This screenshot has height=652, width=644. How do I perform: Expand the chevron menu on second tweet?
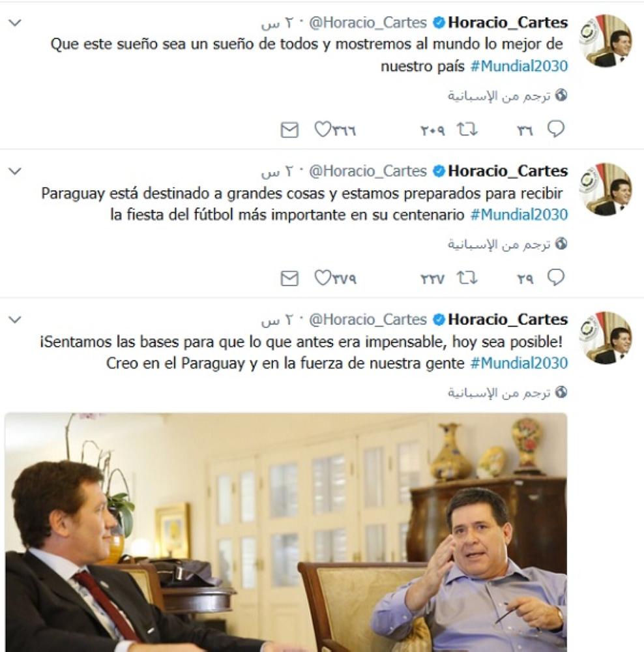pos(16,171)
